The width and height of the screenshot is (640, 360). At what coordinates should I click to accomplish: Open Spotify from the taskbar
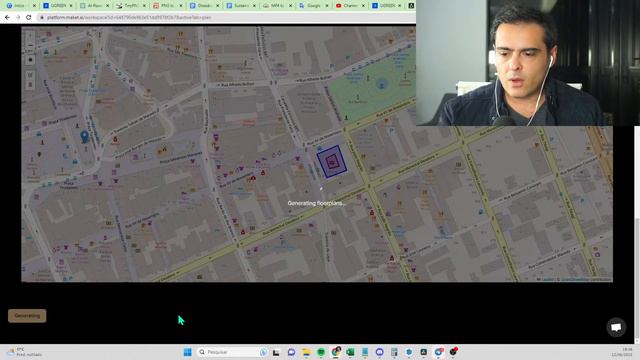(321, 352)
